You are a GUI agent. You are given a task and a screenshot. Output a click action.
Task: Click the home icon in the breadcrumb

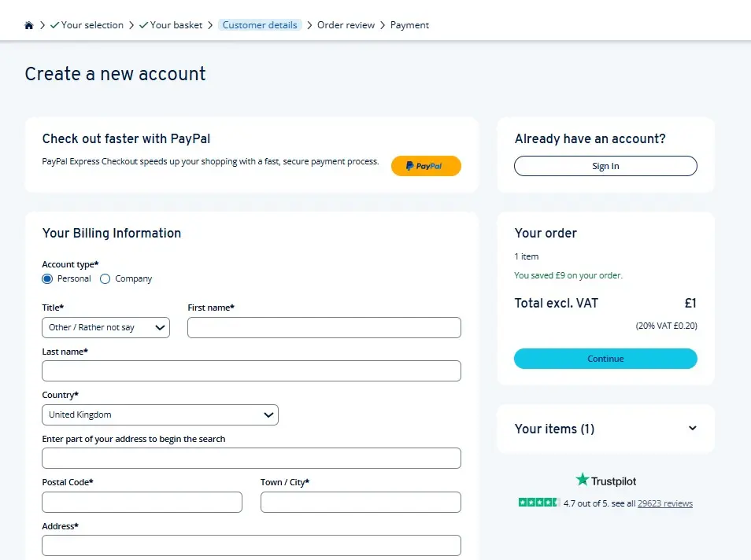28,24
